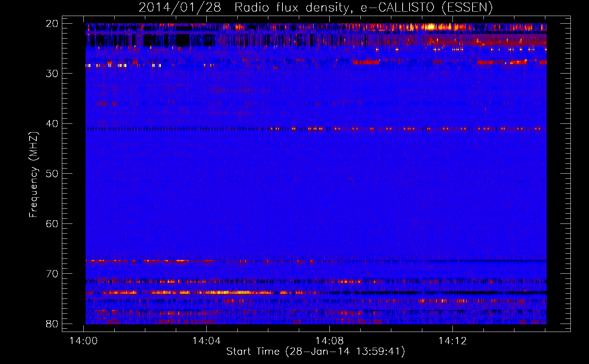
Task: Click the '60' frequency tick label
Action: coord(52,224)
